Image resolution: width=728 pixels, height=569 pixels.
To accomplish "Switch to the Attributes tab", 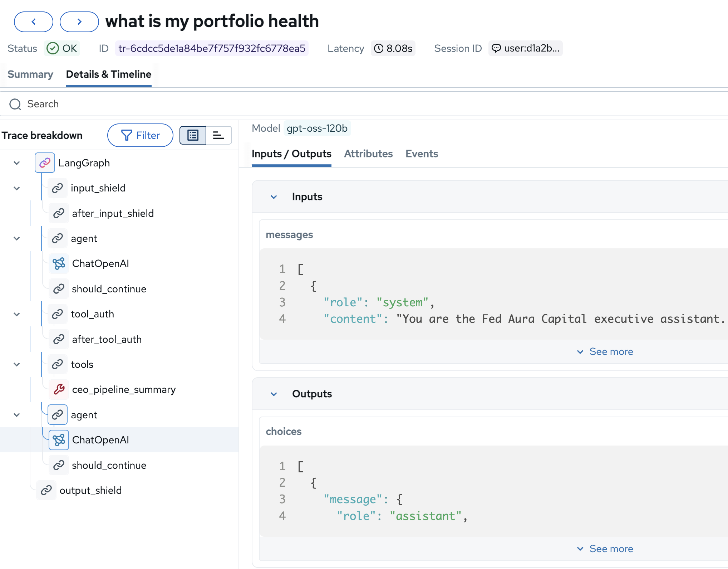I will [x=368, y=154].
